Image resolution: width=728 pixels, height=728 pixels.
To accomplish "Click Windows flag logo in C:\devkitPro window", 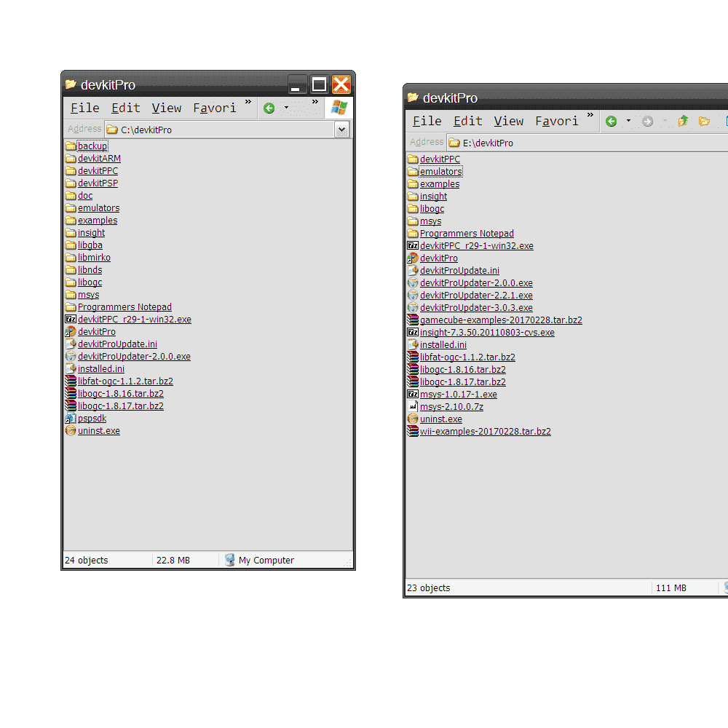I will [339, 108].
